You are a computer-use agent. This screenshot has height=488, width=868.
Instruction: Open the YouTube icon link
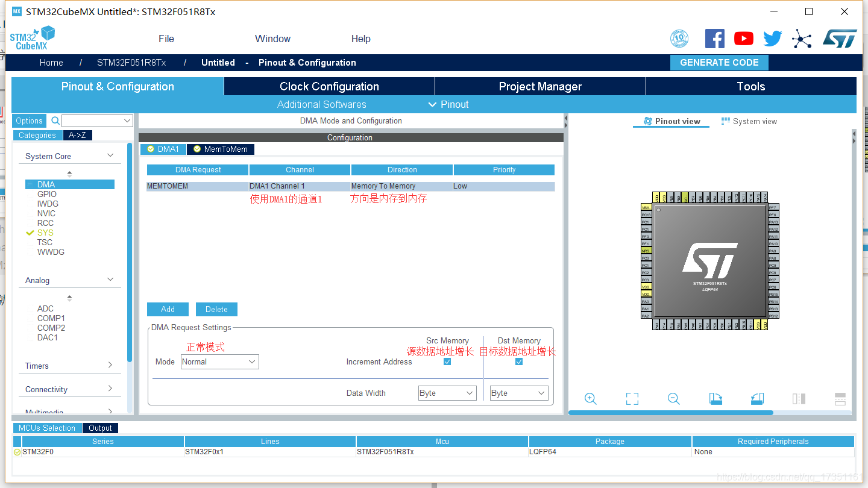(744, 39)
